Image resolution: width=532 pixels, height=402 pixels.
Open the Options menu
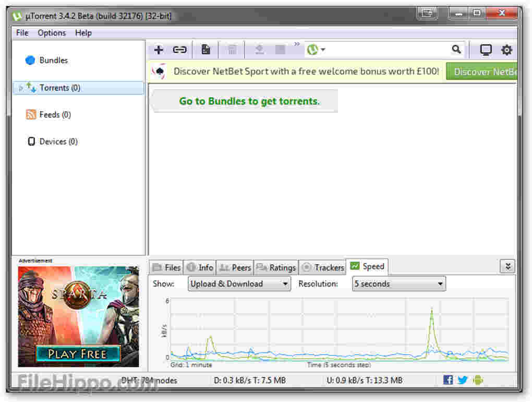click(x=52, y=33)
